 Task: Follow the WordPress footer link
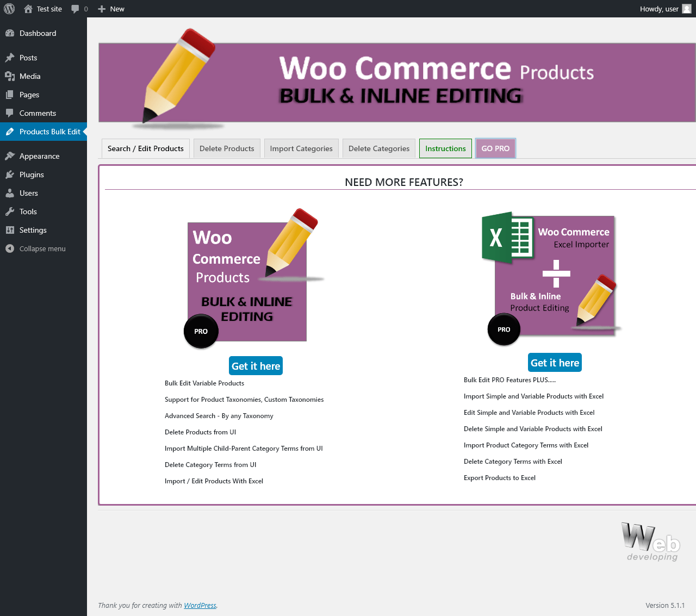pos(200,605)
